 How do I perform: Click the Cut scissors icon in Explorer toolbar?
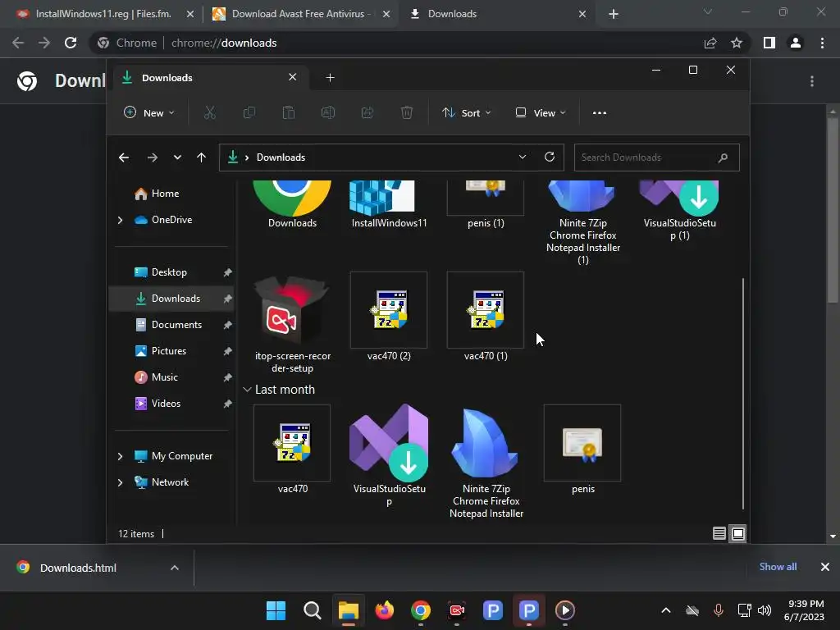click(209, 112)
